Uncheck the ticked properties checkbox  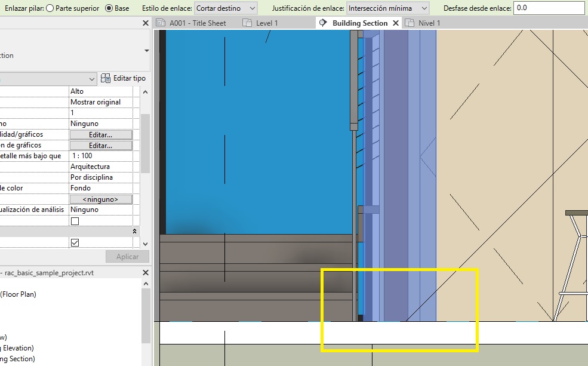click(x=75, y=242)
